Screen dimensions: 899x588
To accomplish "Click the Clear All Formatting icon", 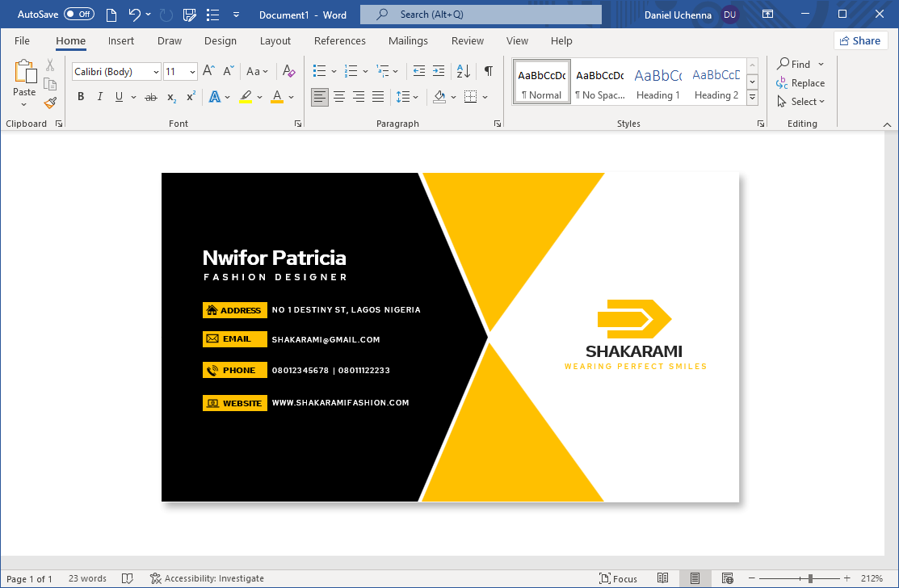I will coord(289,71).
